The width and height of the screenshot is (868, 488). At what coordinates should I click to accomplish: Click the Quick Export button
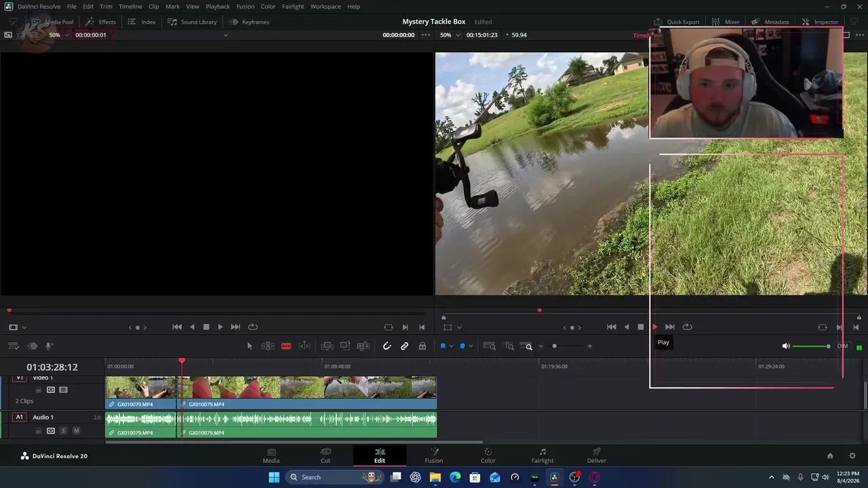677,22
